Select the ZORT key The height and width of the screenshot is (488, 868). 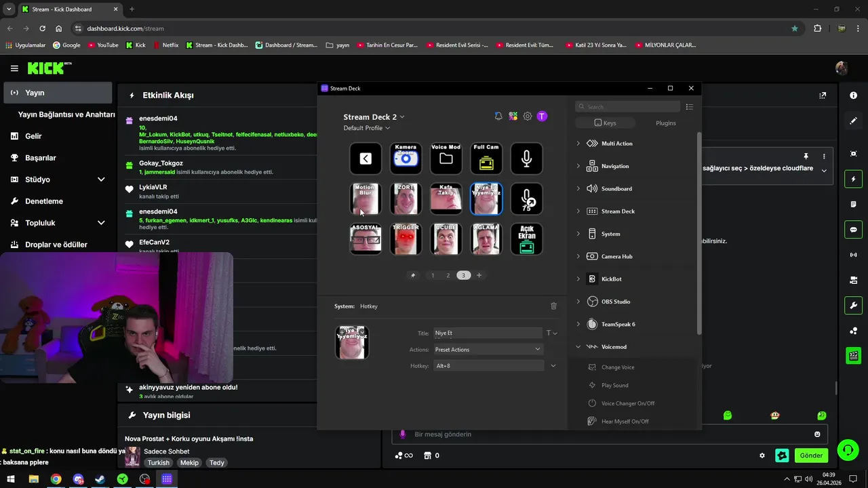[406, 199]
